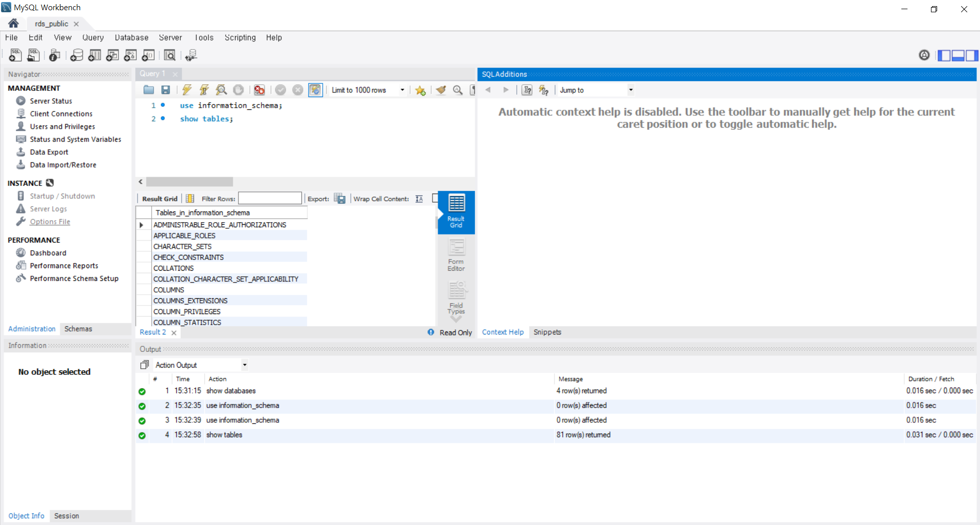This screenshot has width=980, height=525.
Task: Switch to Schemas tab in Navigator
Action: 78,329
